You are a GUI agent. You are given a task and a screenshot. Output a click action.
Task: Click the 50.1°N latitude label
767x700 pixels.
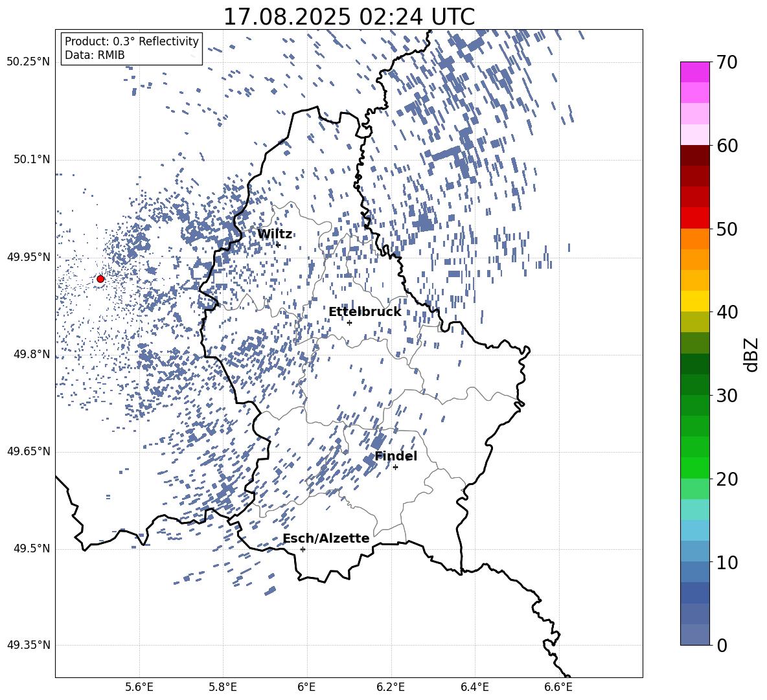point(32,159)
